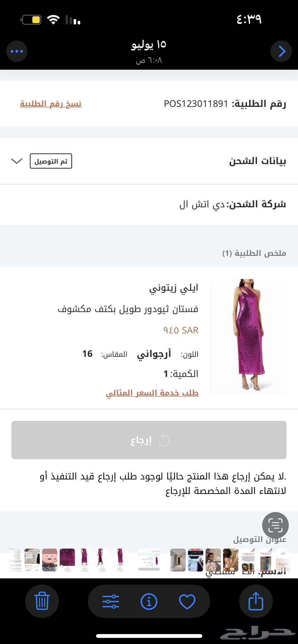This screenshot has height=644, width=298.
Task: Tap the share icon
Action: point(256,601)
